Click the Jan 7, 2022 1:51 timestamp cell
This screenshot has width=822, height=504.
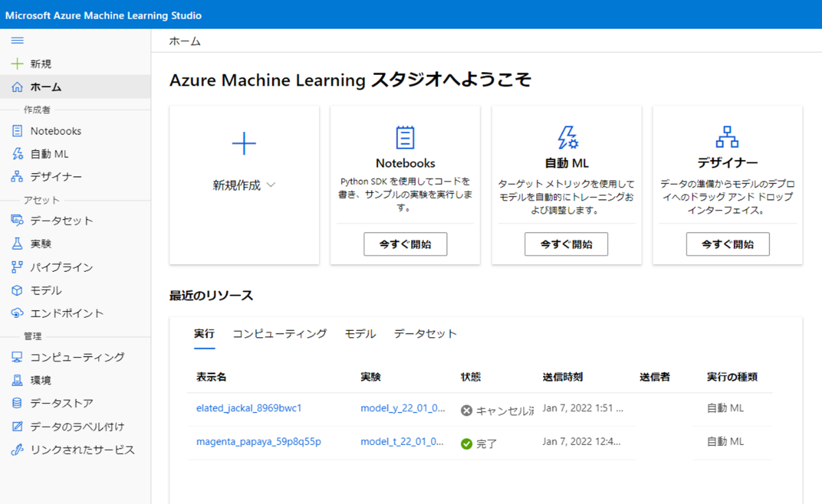coord(583,408)
